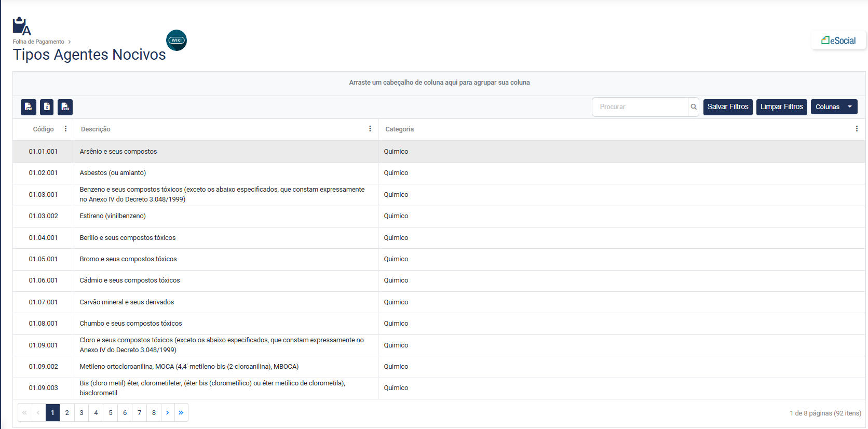Viewport: 868px width, 429px height.
Task: Open the Categoria column options menu
Action: tap(856, 129)
